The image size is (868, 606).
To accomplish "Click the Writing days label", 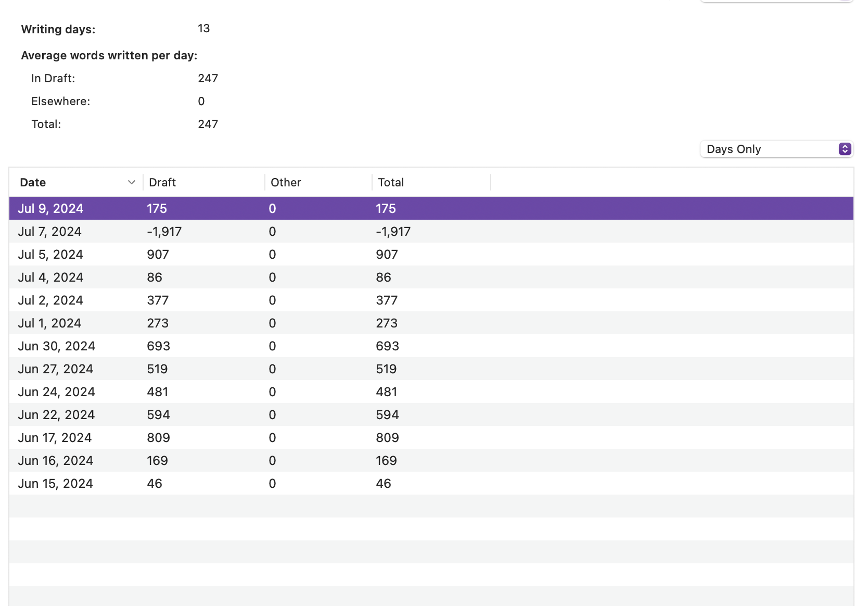I will [x=58, y=29].
